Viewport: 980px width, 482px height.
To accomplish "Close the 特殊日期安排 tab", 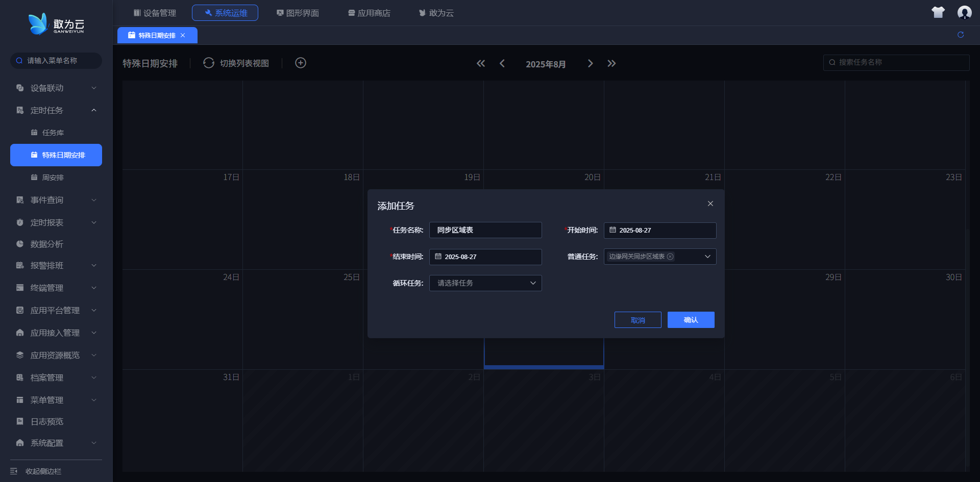I will click(183, 35).
